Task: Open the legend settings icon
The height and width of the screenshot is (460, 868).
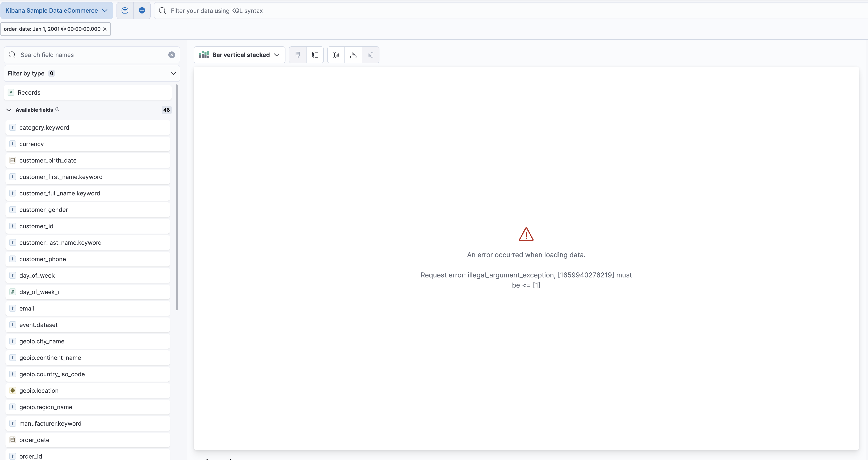Action: pyautogui.click(x=315, y=55)
